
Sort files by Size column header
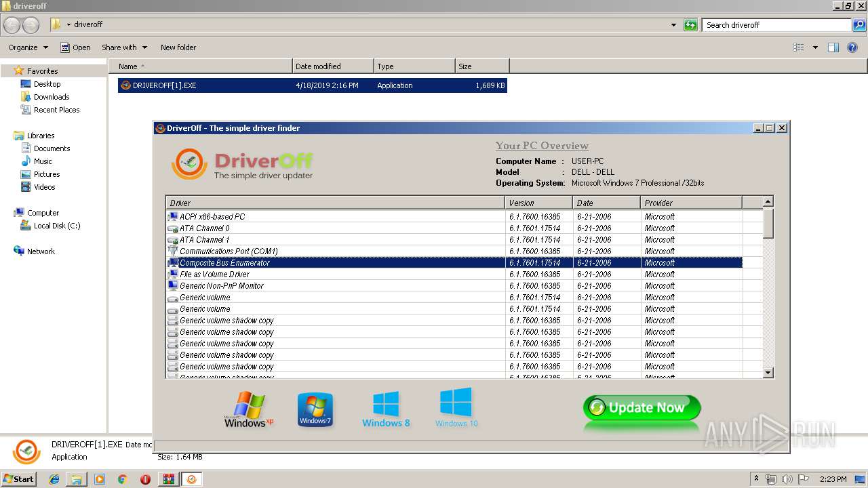482,66
